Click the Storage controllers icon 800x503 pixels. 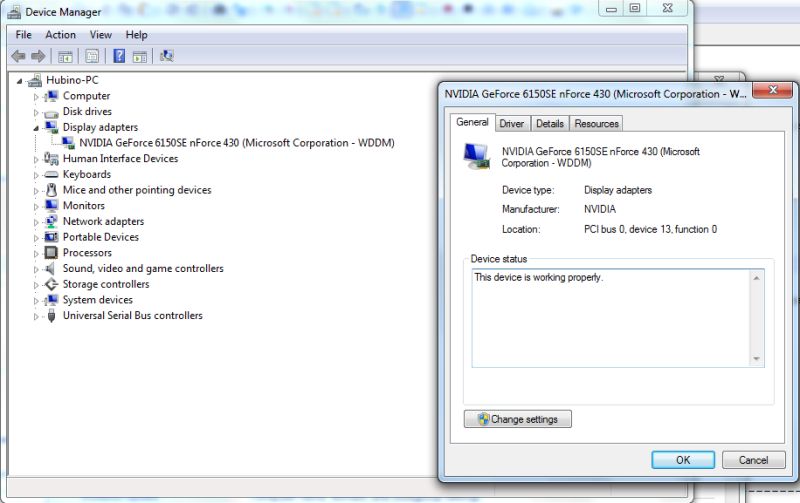point(51,284)
